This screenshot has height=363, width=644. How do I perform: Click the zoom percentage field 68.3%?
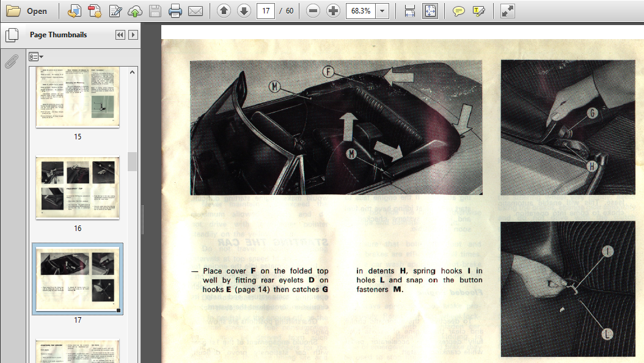point(361,10)
